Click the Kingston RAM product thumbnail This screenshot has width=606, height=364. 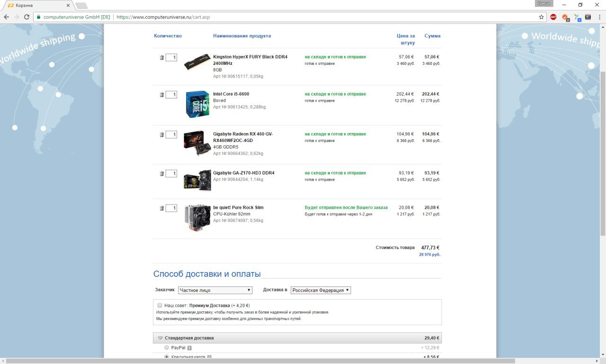[197, 62]
